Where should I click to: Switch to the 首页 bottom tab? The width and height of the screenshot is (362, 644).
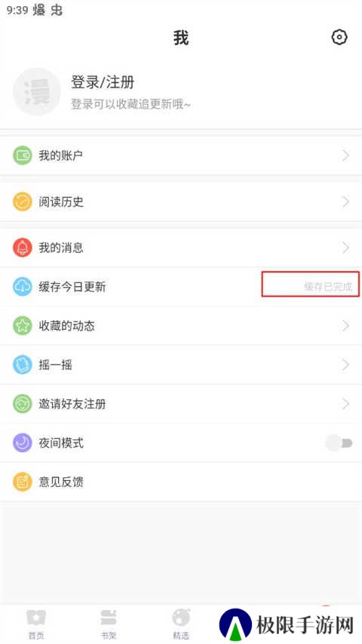coord(35,624)
